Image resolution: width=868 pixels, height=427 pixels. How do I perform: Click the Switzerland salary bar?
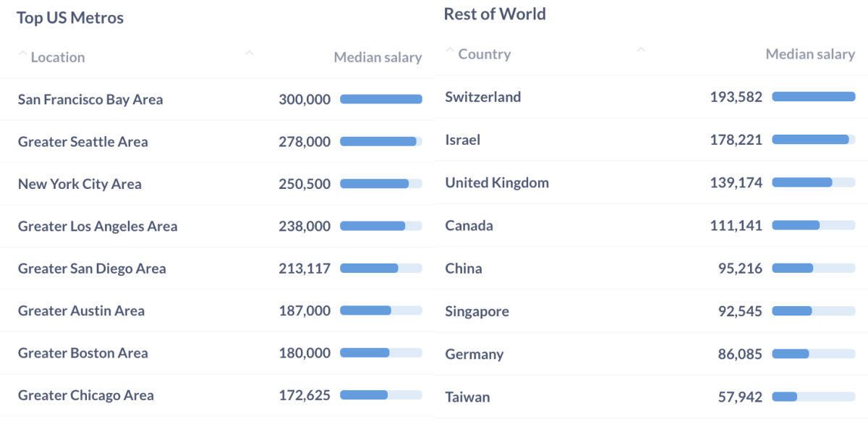814,96
